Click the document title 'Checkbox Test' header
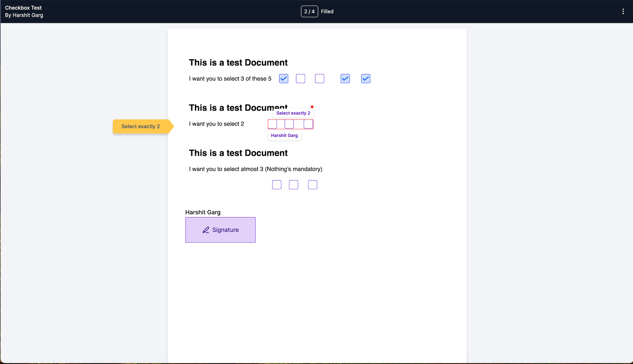The height and width of the screenshot is (364, 633). [23, 8]
